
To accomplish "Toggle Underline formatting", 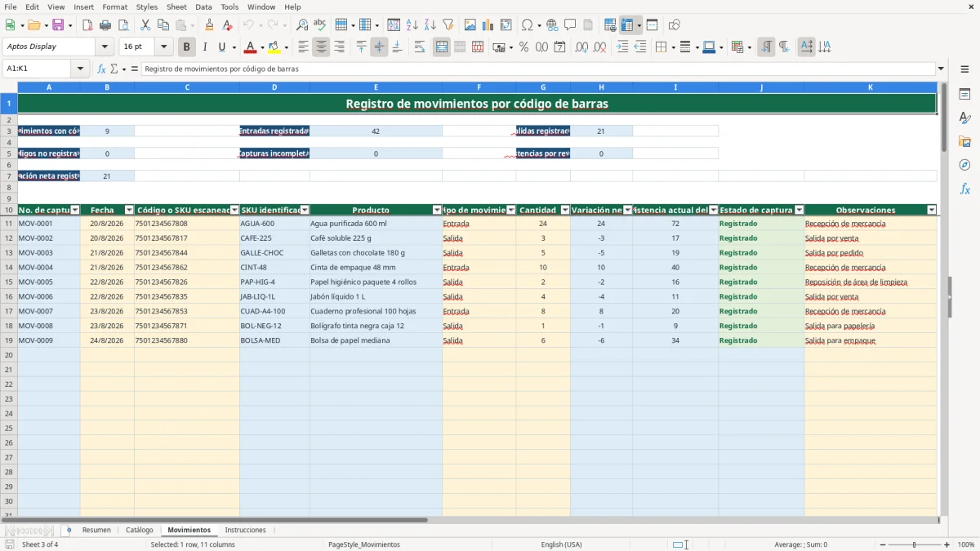I will pyautogui.click(x=221, y=47).
